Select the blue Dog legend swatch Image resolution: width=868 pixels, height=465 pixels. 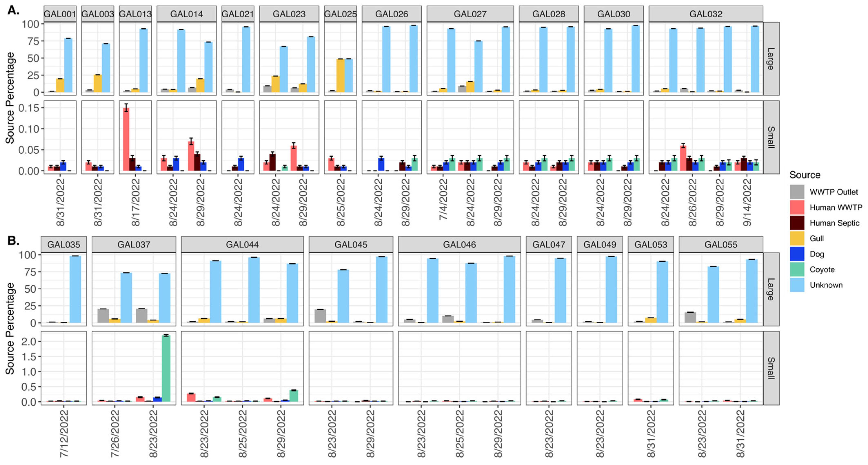[797, 254]
